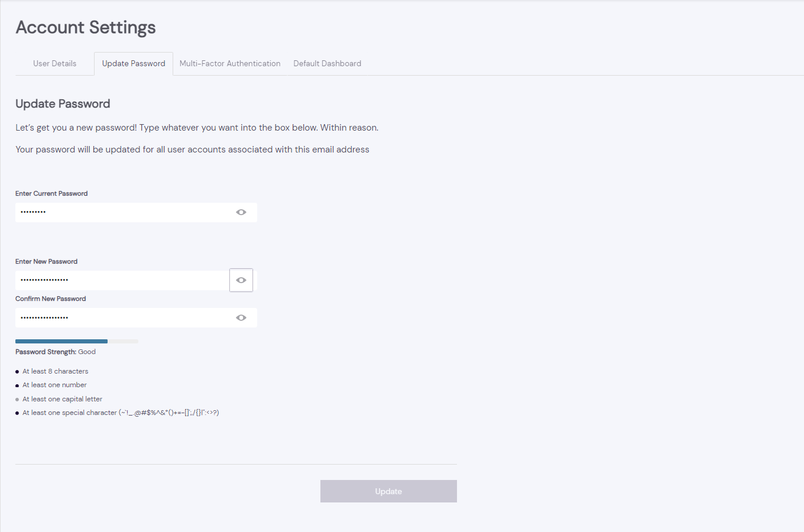Switch to the User Details tab
The image size is (804, 532).
point(55,64)
